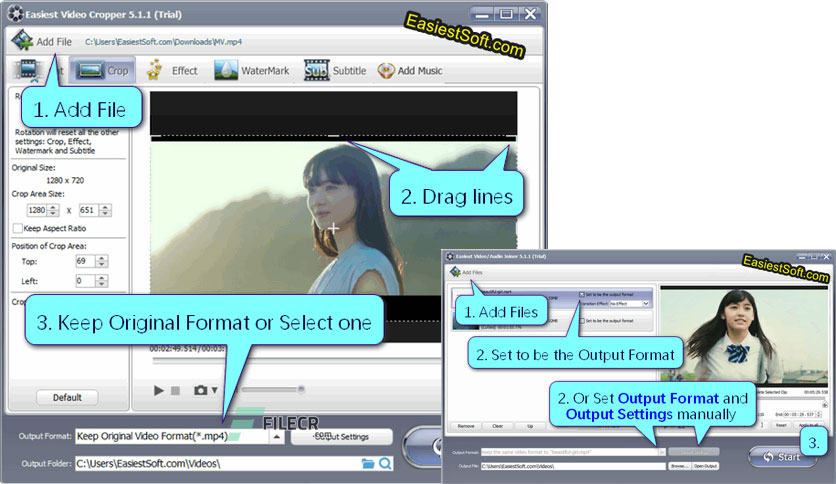Open the WaterMark tab
This screenshot has height=484, width=836.
[x=252, y=70]
